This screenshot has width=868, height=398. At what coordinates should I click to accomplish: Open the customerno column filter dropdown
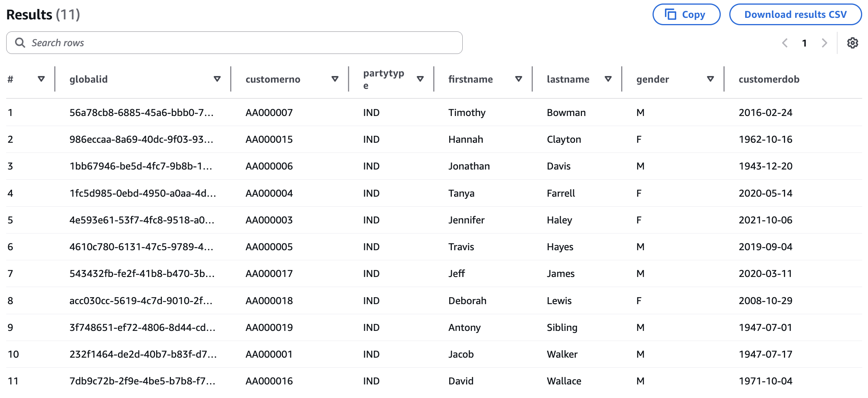[x=335, y=79]
